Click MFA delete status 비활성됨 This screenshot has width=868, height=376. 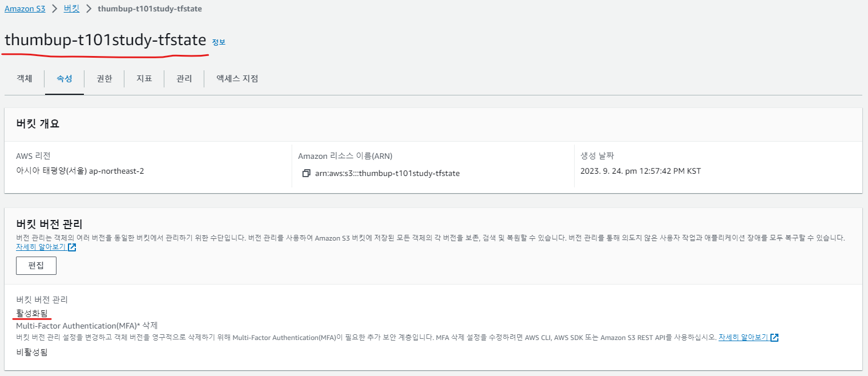point(32,352)
